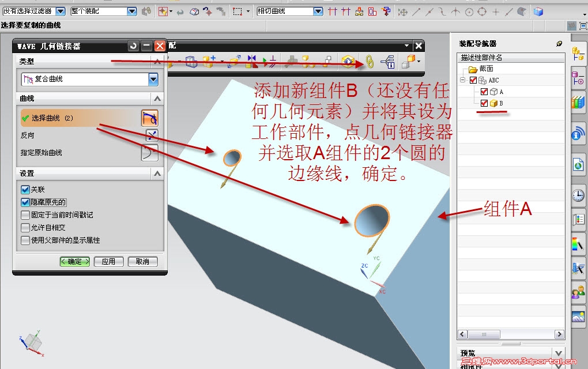
Task: Open the History clock tab on sidebar
Action: click(x=578, y=195)
